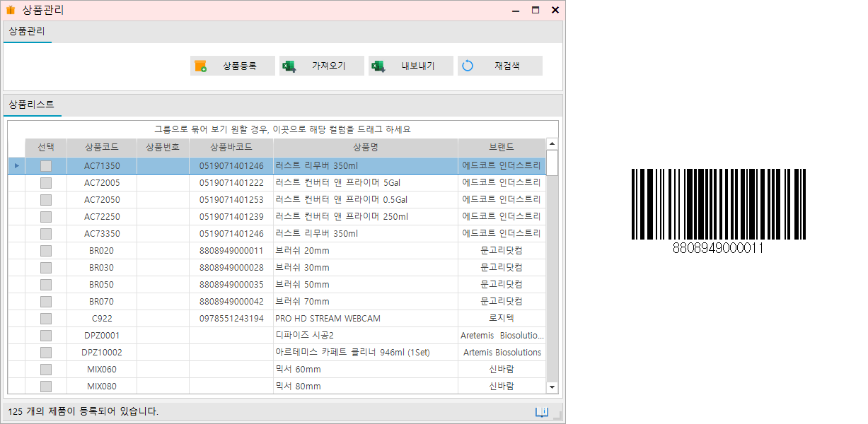Click product code cell AC72050
The height and width of the screenshot is (424, 868).
point(102,200)
